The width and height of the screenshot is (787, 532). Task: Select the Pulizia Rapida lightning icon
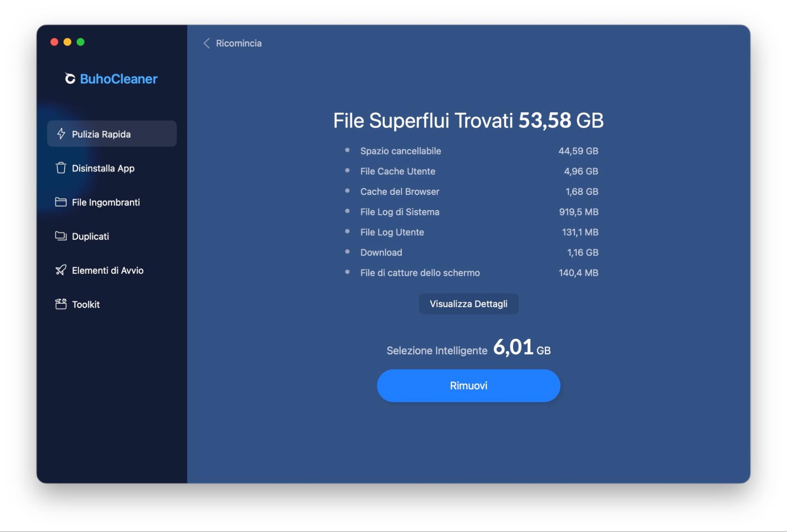tap(61, 134)
